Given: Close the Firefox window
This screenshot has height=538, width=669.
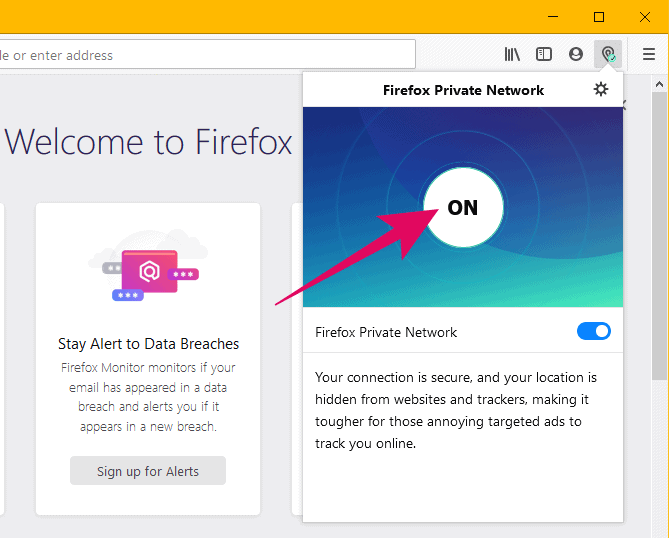Looking at the screenshot, I should pos(645,17).
